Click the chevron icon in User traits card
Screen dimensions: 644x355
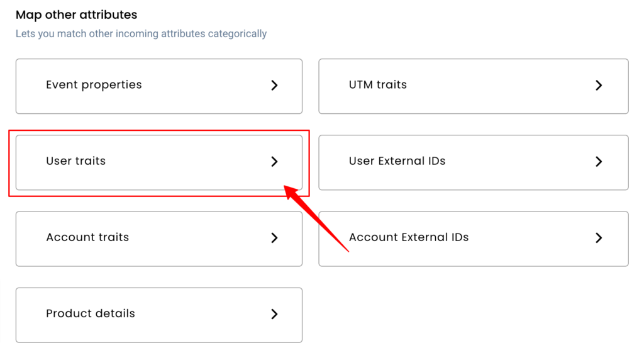click(x=274, y=162)
